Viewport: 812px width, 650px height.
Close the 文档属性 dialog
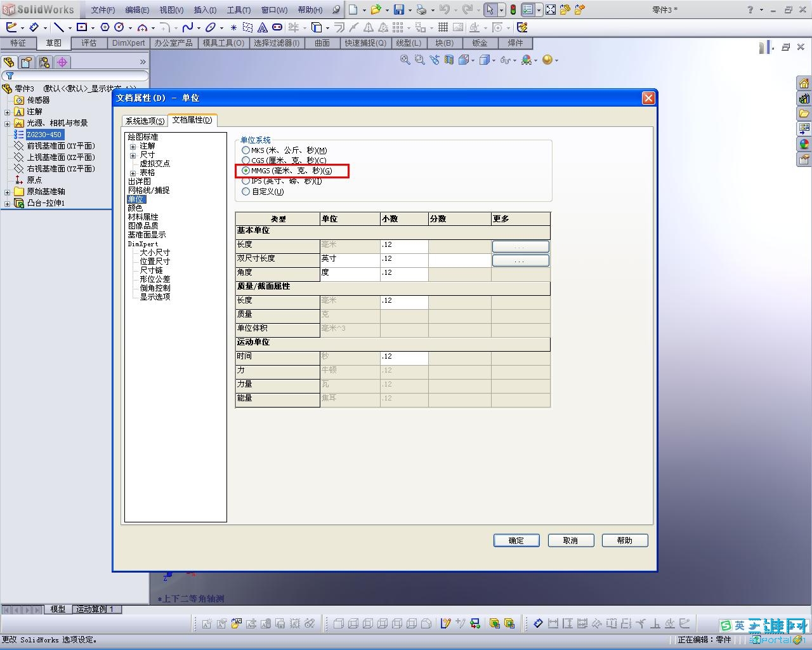(648, 98)
